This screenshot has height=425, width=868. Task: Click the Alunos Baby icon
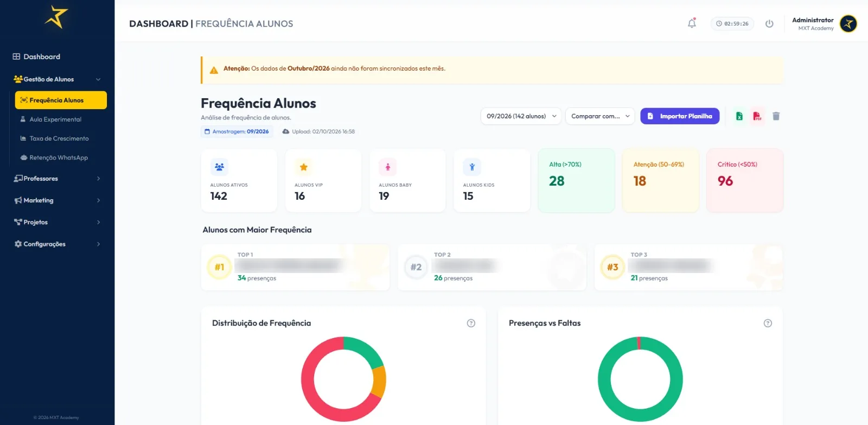coord(388,167)
